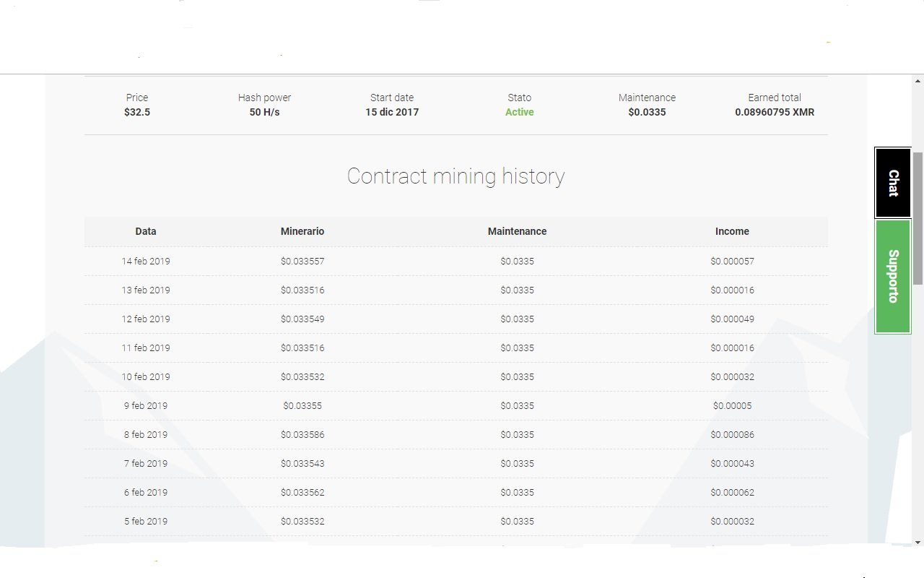The height and width of the screenshot is (578, 924).
Task: Click Maintenance $0.0335 in the 14 feb row
Action: coord(517,261)
